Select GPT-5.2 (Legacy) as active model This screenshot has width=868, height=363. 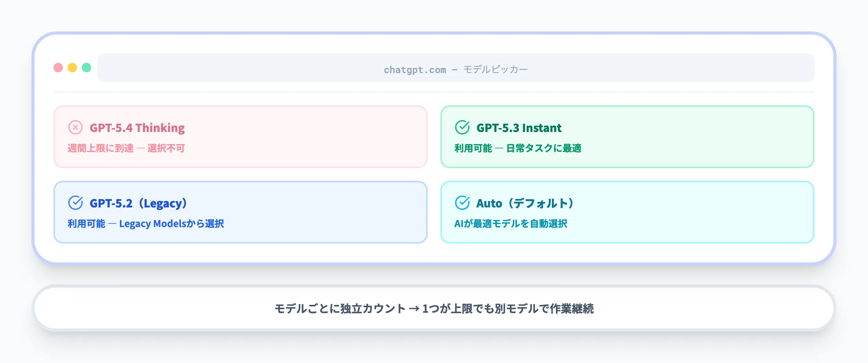(x=240, y=212)
